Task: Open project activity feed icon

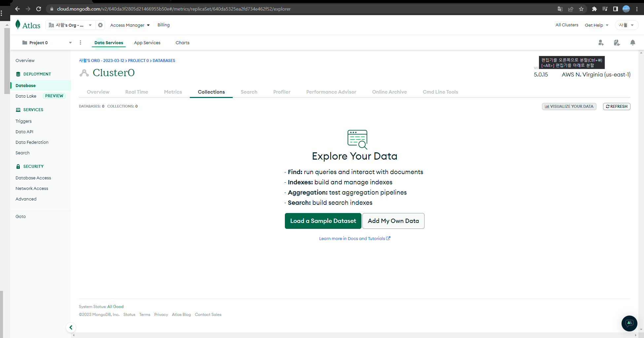Action: (617, 43)
